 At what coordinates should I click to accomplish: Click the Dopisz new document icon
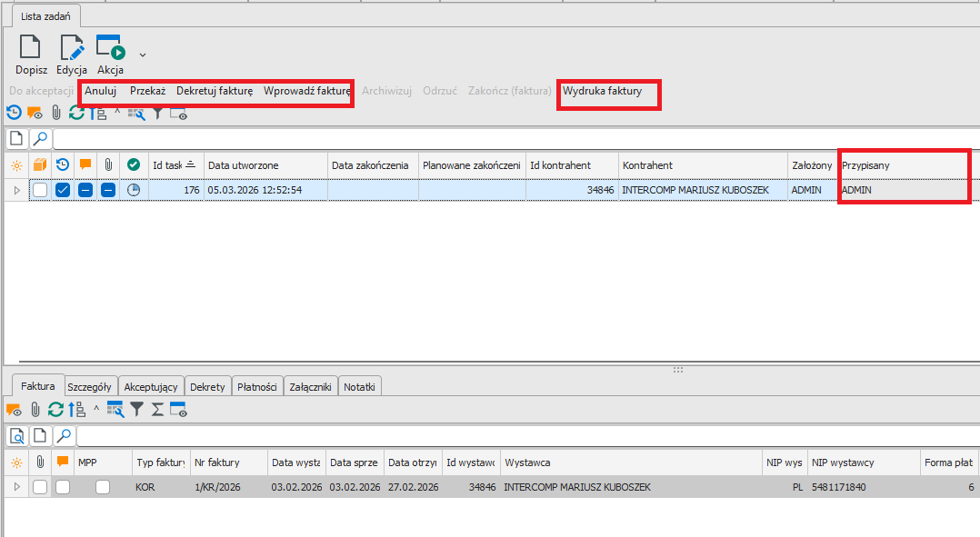(31, 49)
